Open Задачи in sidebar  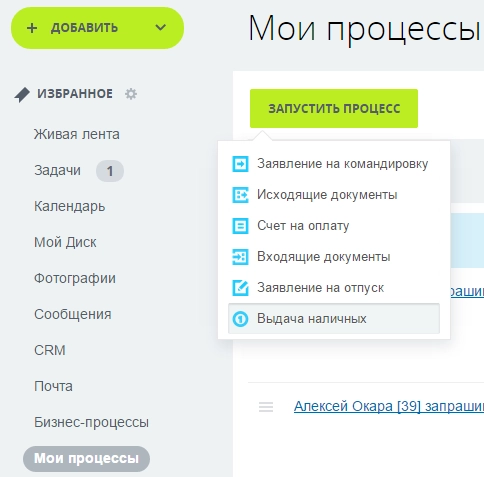click(x=57, y=170)
